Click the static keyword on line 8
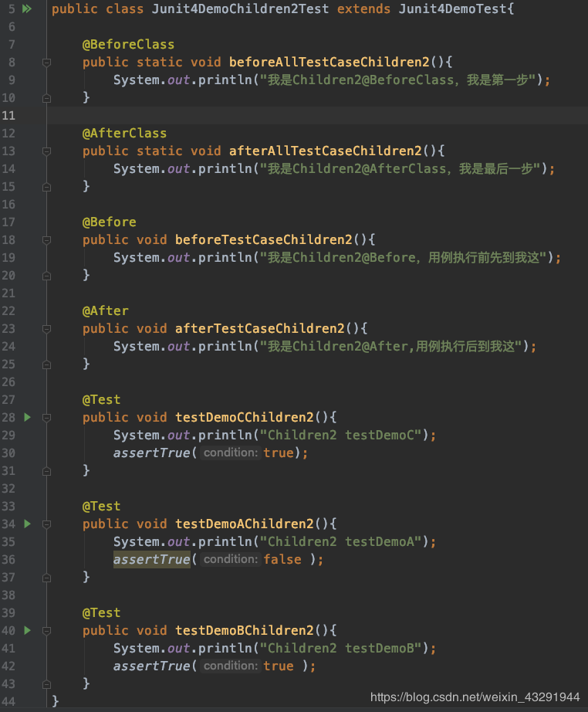 click(159, 63)
